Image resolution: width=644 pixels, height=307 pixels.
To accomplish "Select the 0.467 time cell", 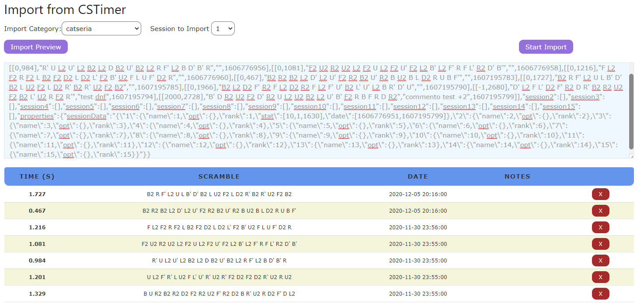I will [x=37, y=211].
